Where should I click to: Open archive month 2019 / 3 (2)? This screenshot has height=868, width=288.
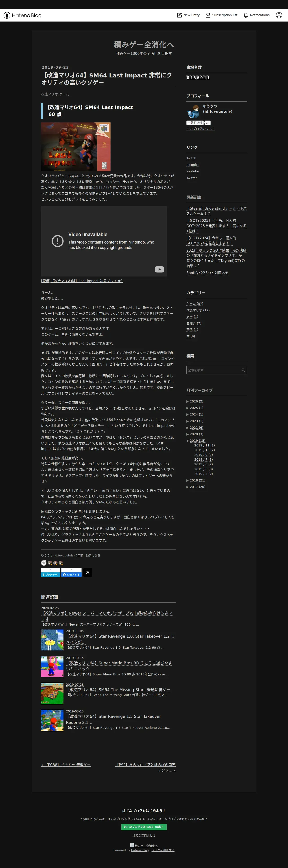203,474
